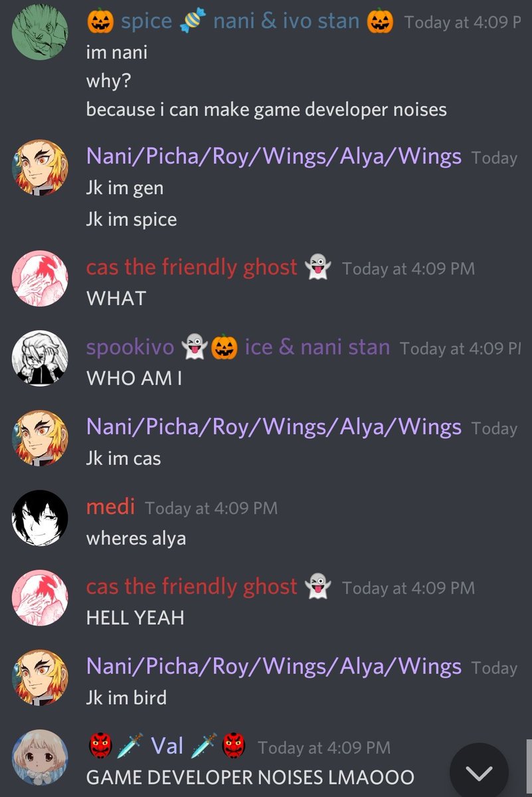Tap the ghost emoji after cas's 'WHAT' name

(x=317, y=268)
